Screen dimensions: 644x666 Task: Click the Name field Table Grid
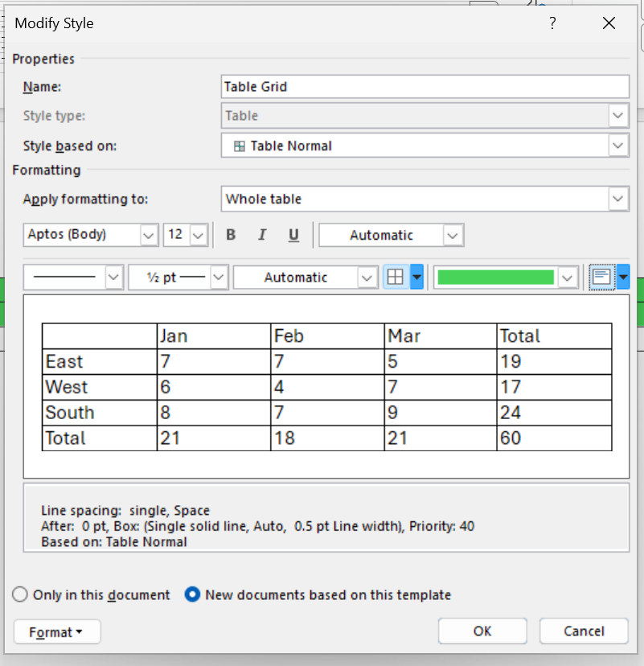point(425,87)
